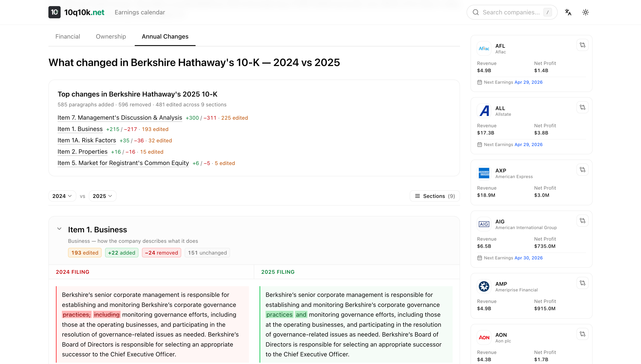Open Item 7. Management's Discussion & Analysis link
Viewport: 641px width, 364px height.
pos(119,117)
